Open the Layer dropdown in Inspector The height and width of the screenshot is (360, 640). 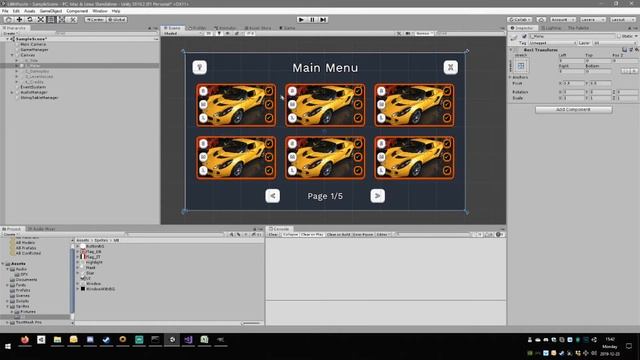[614, 42]
